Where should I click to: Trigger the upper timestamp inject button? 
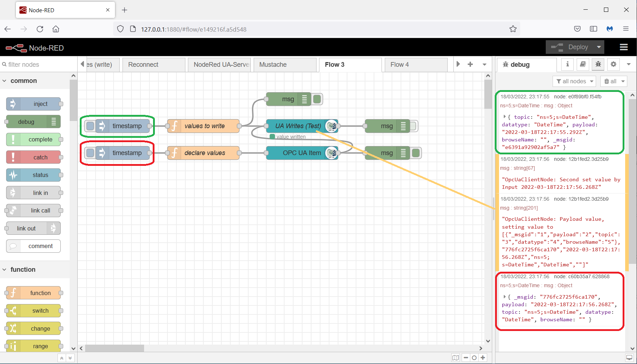[90, 126]
